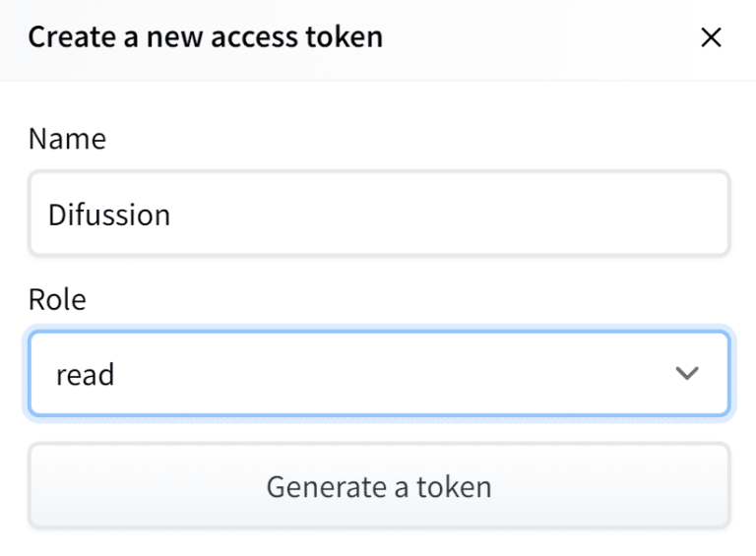Screen dimensions: 756x556
Task: Click the middle of the Role combo box
Action: pyautogui.click(x=379, y=374)
